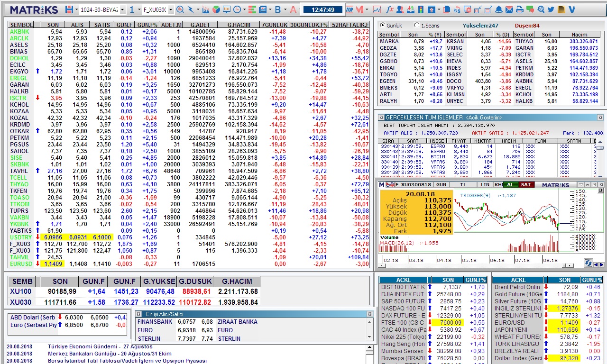This screenshot has height=364, width=607.
Task: Open the Merkez Bankaları Günlüğü news link
Action: coord(110,354)
